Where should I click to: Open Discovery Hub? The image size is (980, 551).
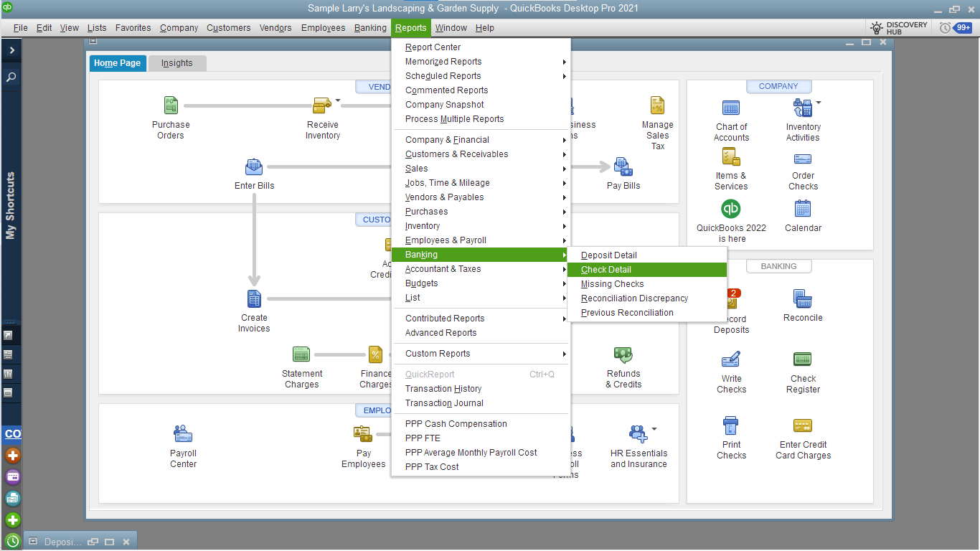[899, 28]
